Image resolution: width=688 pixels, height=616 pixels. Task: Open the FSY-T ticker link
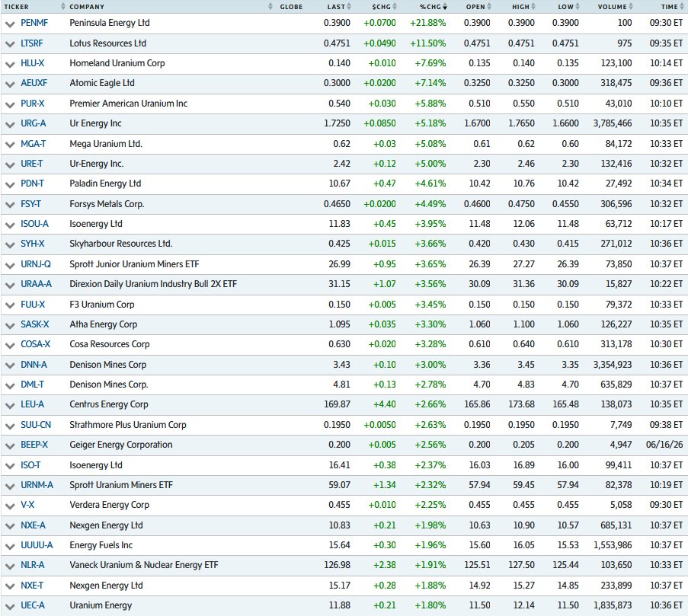pyautogui.click(x=30, y=204)
